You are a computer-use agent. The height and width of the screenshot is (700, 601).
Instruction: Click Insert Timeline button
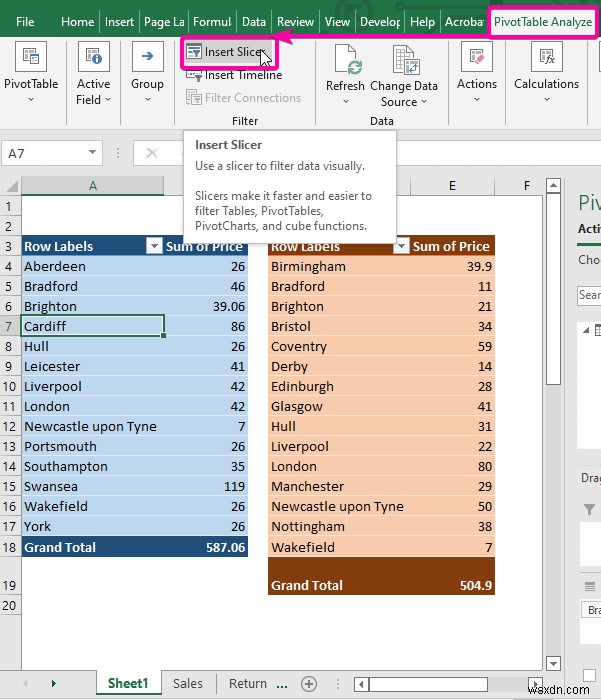[234, 75]
